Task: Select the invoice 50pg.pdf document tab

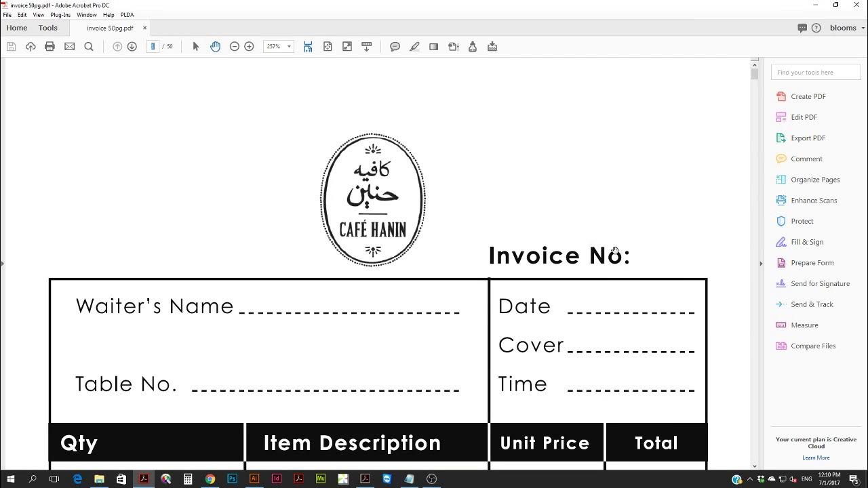Action: point(110,28)
